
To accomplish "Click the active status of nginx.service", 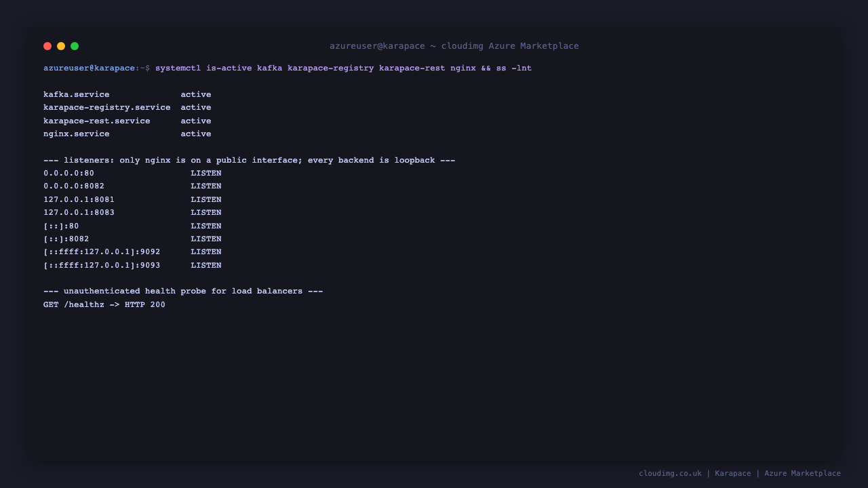I will [196, 134].
